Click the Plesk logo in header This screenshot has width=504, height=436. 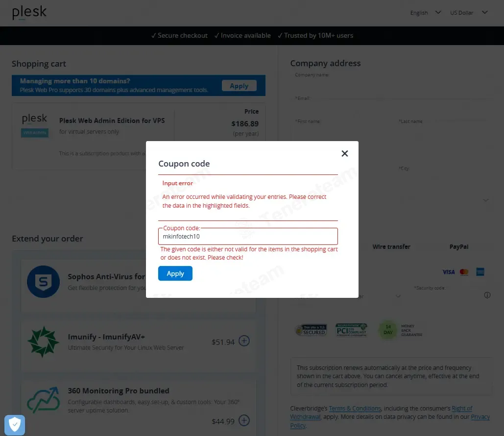click(29, 13)
